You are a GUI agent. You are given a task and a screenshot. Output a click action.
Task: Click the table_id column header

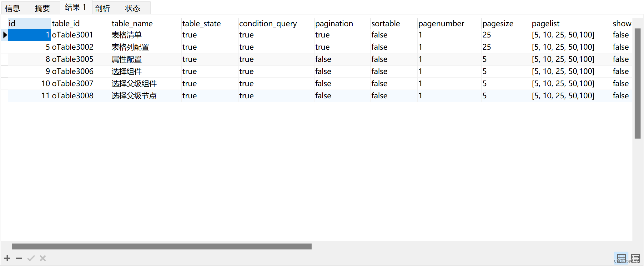pos(81,23)
